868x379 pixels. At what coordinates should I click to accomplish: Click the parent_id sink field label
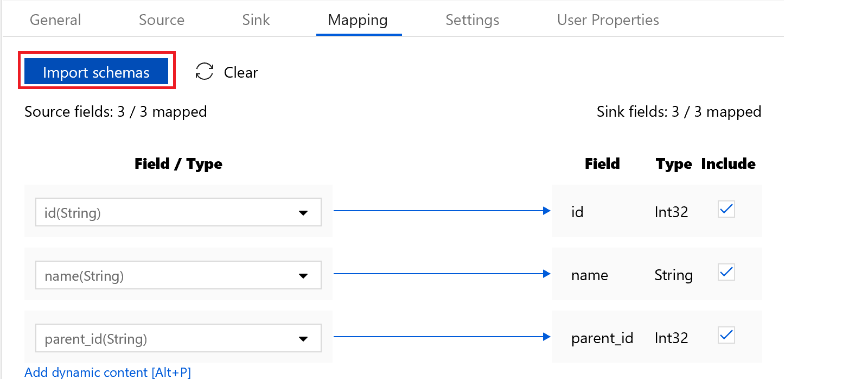602,338
